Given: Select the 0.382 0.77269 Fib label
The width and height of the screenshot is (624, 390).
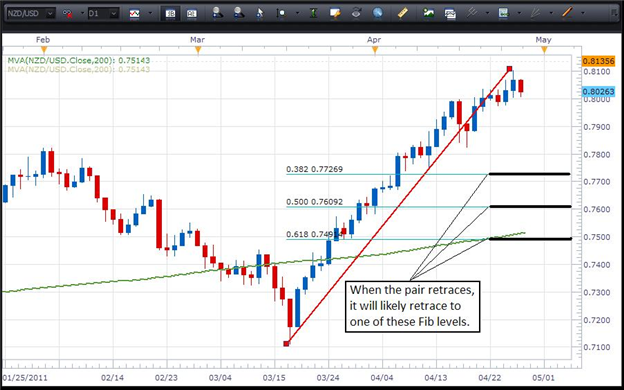Looking at the screenshot, I should (314, 170).
